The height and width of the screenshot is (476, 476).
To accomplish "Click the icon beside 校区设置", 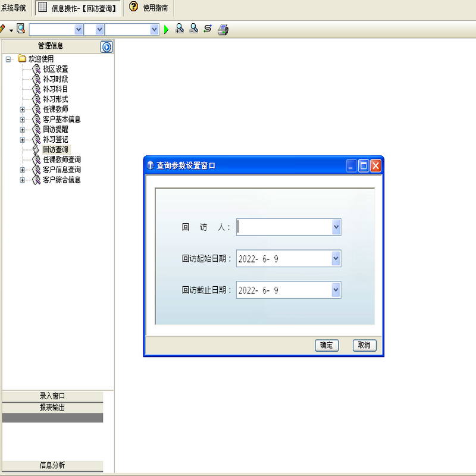I will (36, 69).
